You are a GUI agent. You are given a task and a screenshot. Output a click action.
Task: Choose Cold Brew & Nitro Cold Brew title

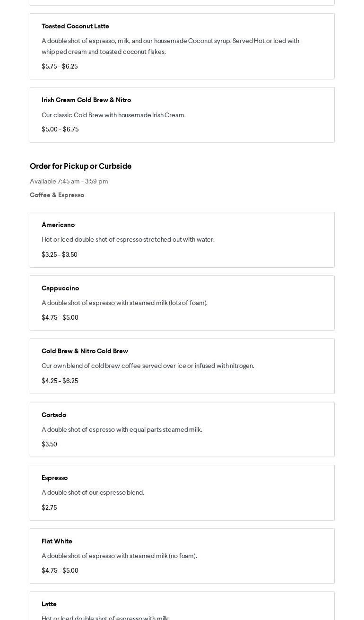pyautogui.click(x=85, y=351)
